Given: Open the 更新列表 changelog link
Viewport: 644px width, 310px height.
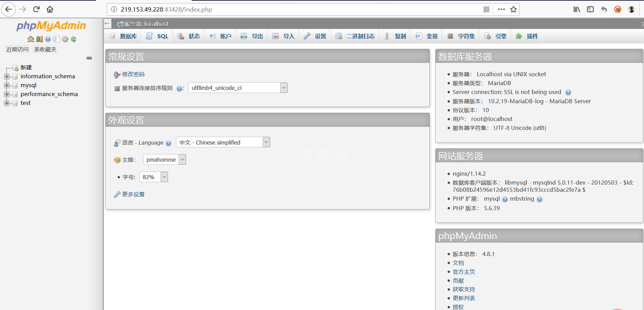Looking at the screenshot, I should click(464, 298).
